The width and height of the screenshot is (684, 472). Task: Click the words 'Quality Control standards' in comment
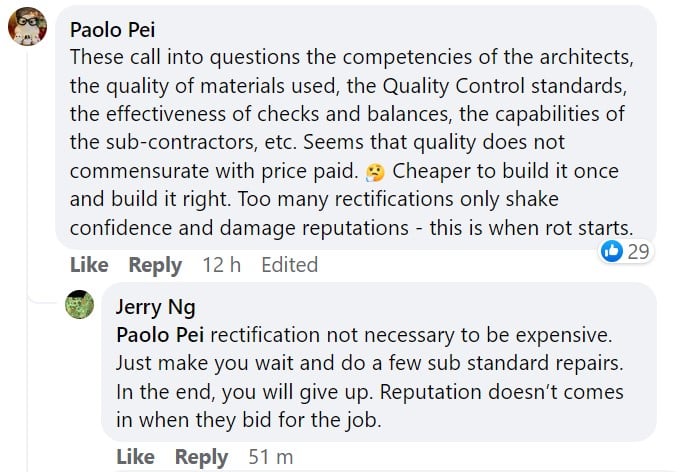(x=505, y=86)
